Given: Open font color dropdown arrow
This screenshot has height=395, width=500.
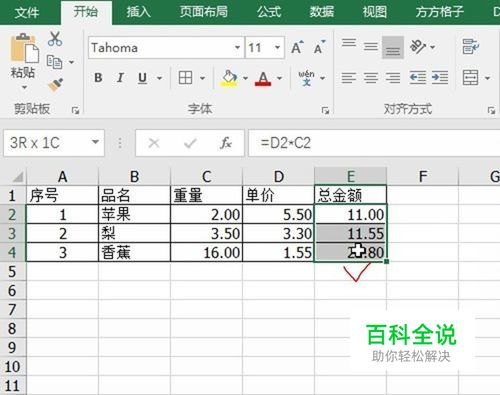Looking at the screenshot, I should click(279, 78).
